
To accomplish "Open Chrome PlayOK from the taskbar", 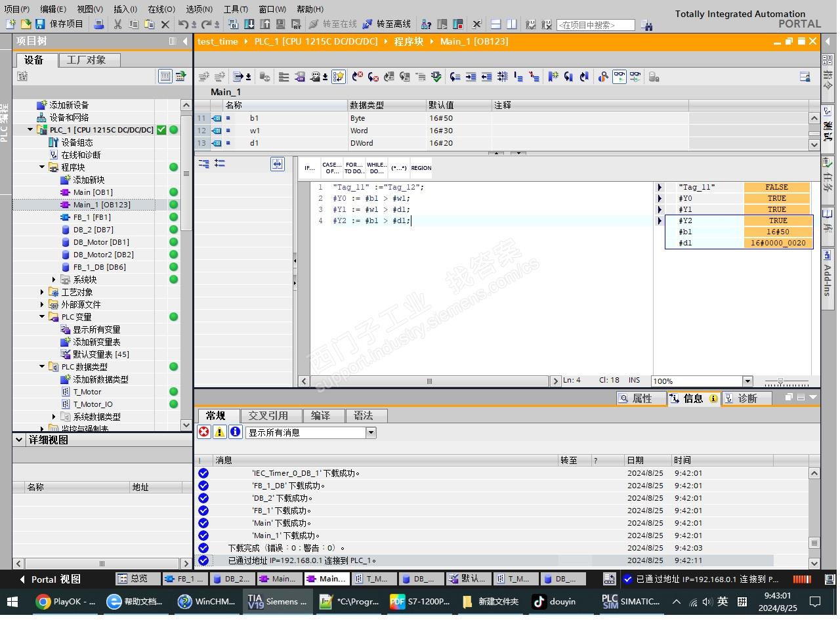I will pos(66,601).
